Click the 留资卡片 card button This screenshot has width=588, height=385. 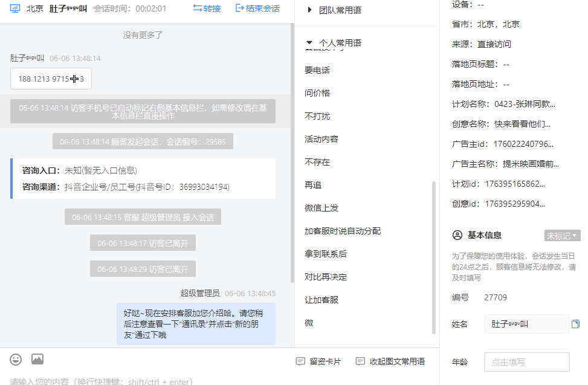pyautogui.click(x=318, y=361)
